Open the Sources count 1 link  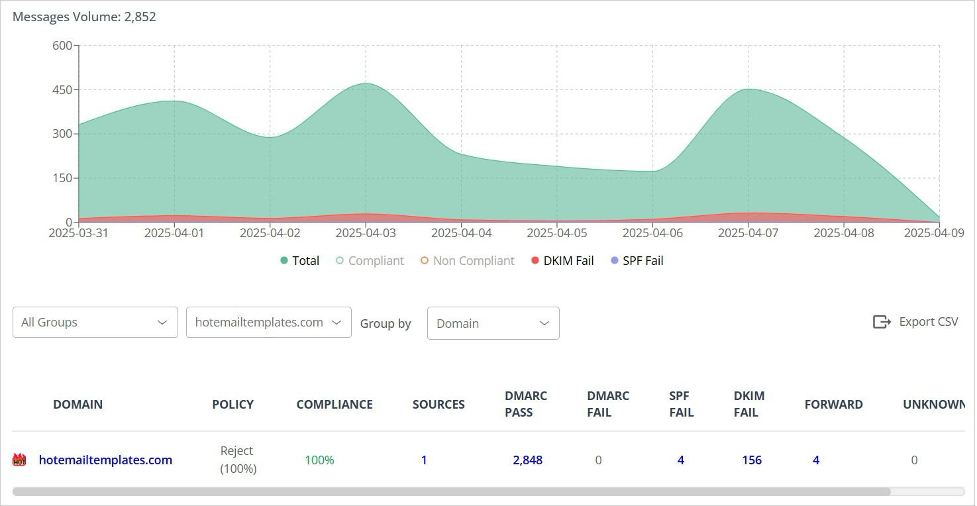[424, 460]
